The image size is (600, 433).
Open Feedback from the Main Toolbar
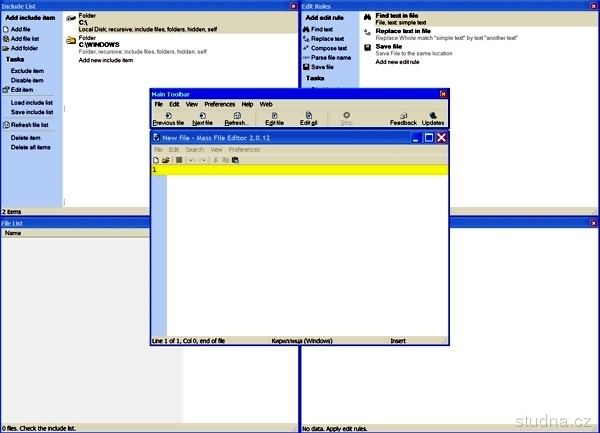click(x=403, y=119)
